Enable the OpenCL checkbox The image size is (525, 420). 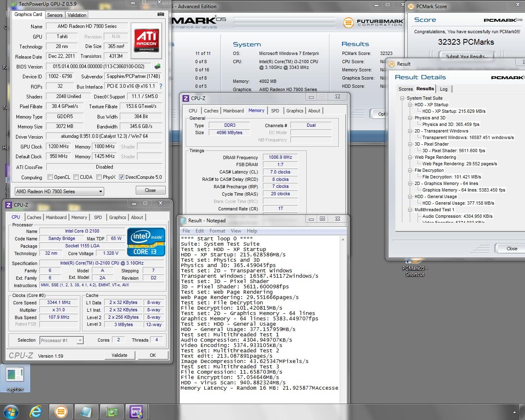pos(50,177)
